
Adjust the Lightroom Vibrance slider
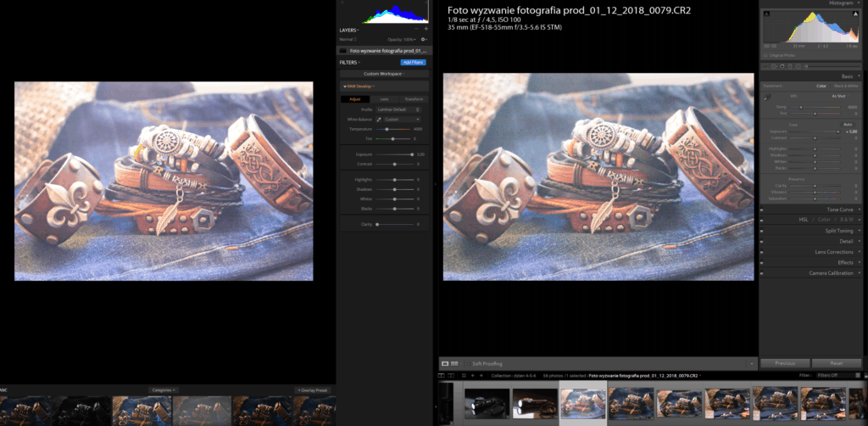(x=815, y=193)
